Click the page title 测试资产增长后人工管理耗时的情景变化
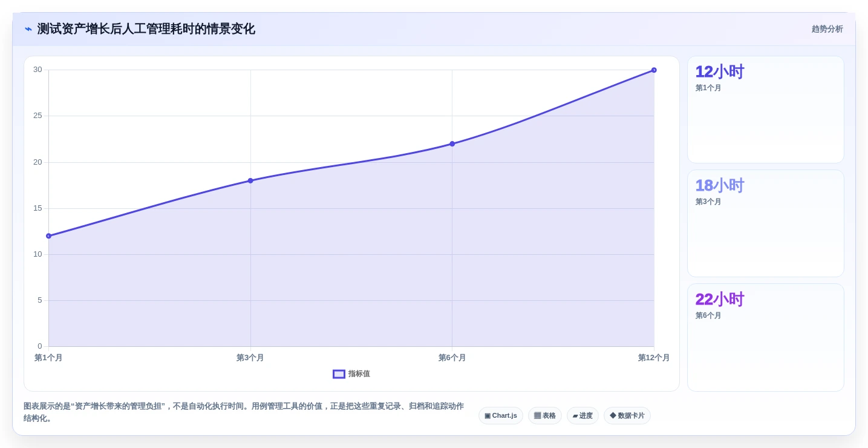The image size is (868, 448). click(146, 29)
